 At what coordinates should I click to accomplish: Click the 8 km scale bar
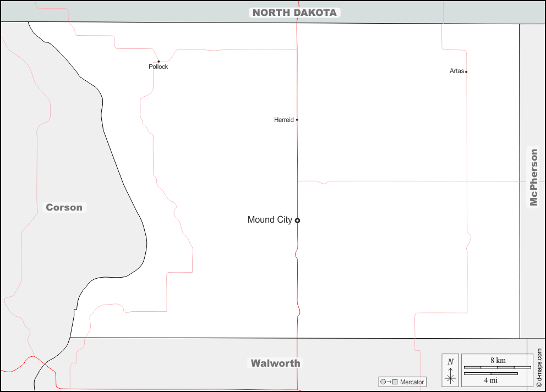(x=497, y=367)
